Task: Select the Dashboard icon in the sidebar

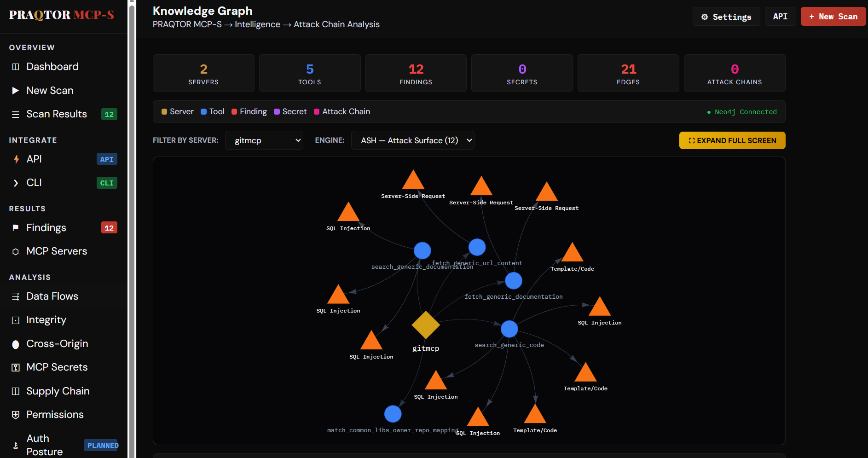Action: (16, 66)
